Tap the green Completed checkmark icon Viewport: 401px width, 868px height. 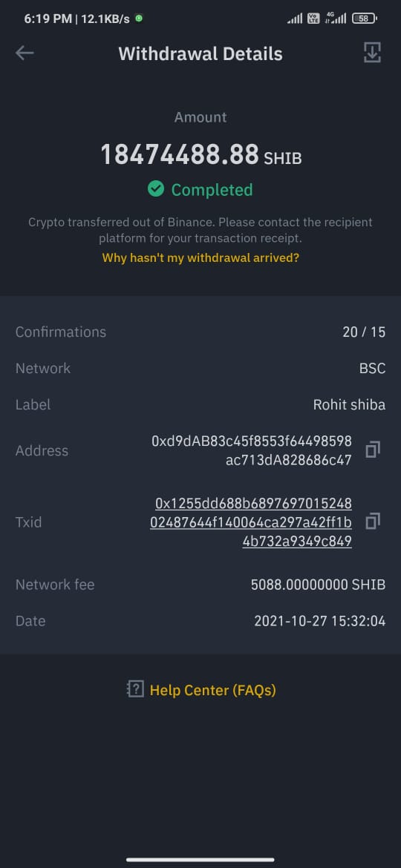pyautogui.click(x=156, y=189)
